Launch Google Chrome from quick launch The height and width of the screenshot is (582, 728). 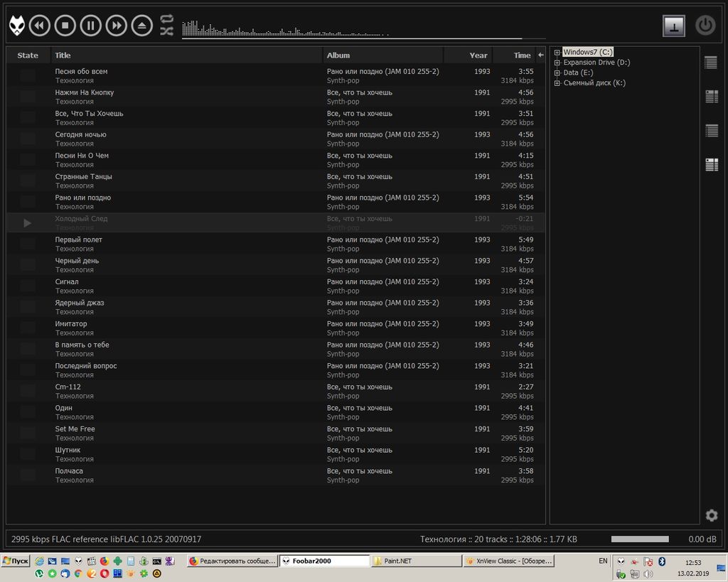point(78,573)
